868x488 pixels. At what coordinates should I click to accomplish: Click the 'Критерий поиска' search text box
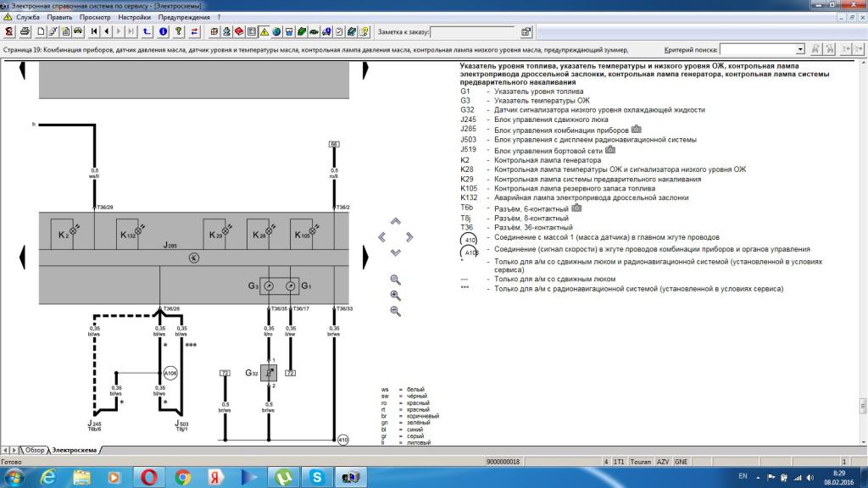(758, 49)
